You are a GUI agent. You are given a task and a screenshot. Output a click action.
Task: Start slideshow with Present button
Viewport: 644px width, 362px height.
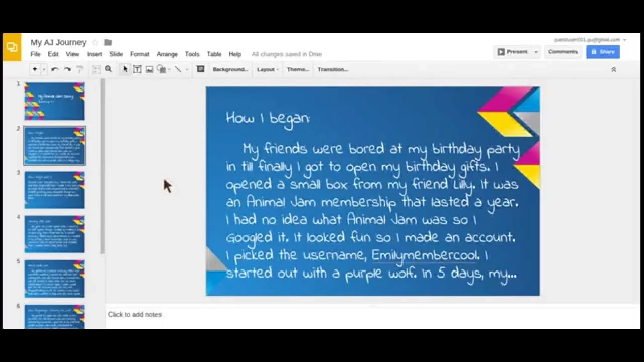click(x=513, y=52)
